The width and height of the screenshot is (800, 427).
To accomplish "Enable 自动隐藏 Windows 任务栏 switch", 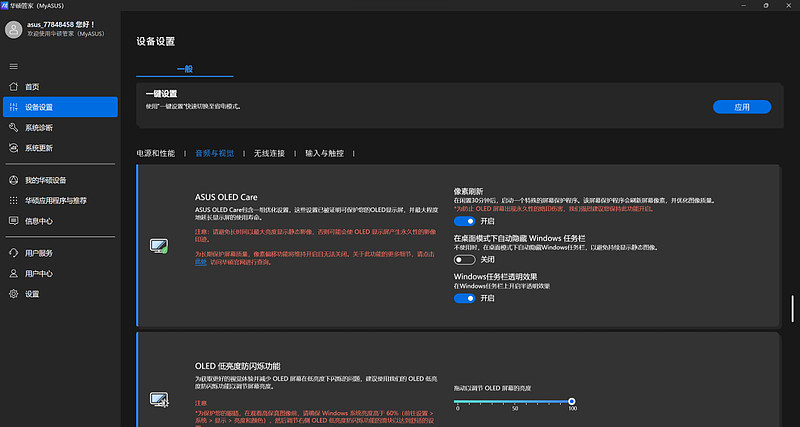I will click(x=464, y=260).
